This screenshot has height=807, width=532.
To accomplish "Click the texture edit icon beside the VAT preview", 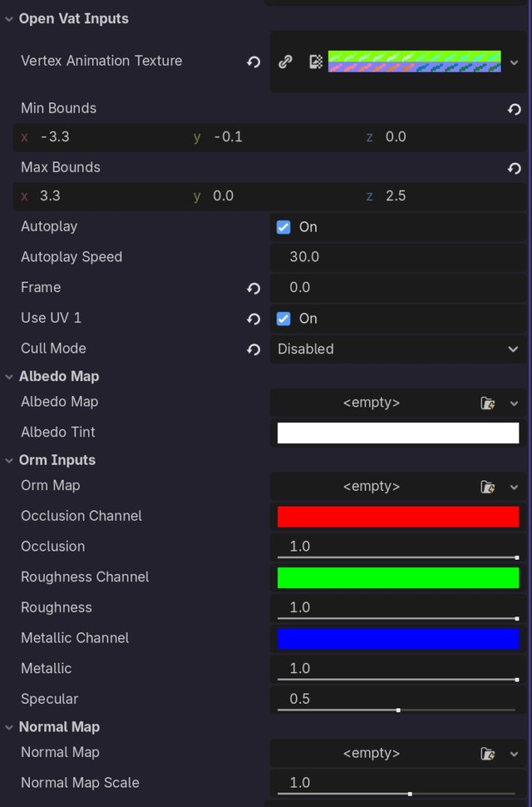I will coord(315,62).
